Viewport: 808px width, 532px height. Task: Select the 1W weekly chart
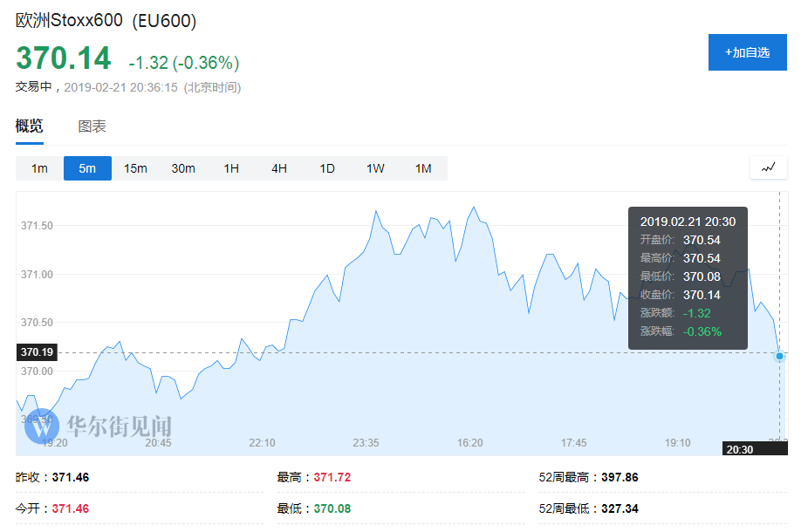pos(375,168)
